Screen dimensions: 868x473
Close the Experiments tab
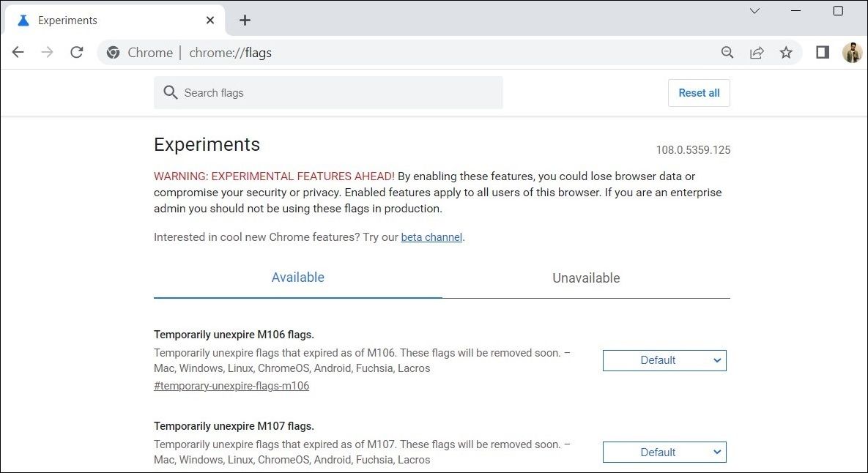coord(210,21)
